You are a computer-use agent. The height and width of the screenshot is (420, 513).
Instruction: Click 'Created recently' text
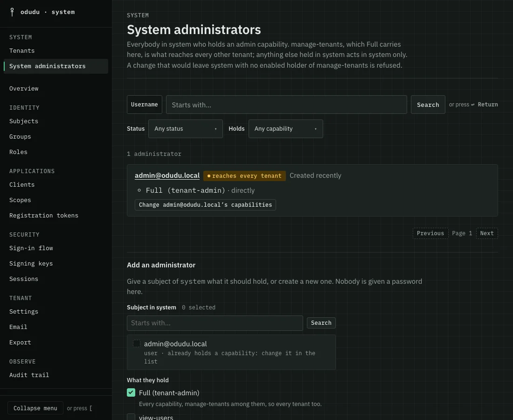pyautogui.click(x=315, y=175)
